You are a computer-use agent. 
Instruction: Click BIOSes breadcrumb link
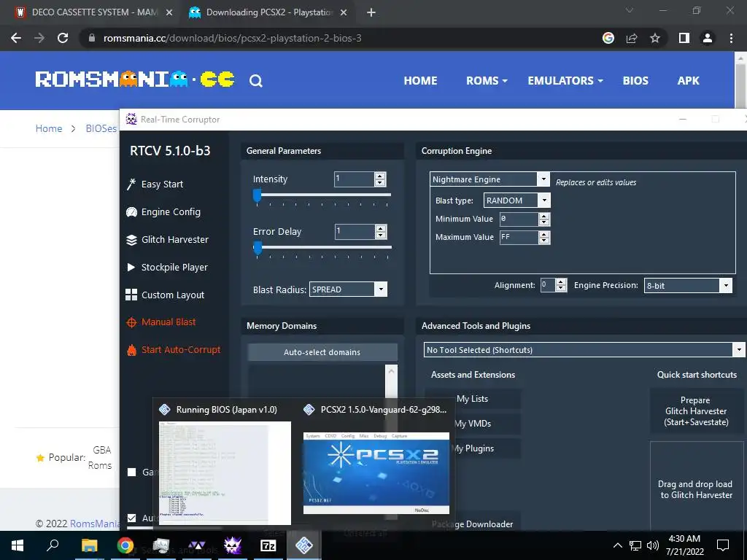(x=101, y=128)
